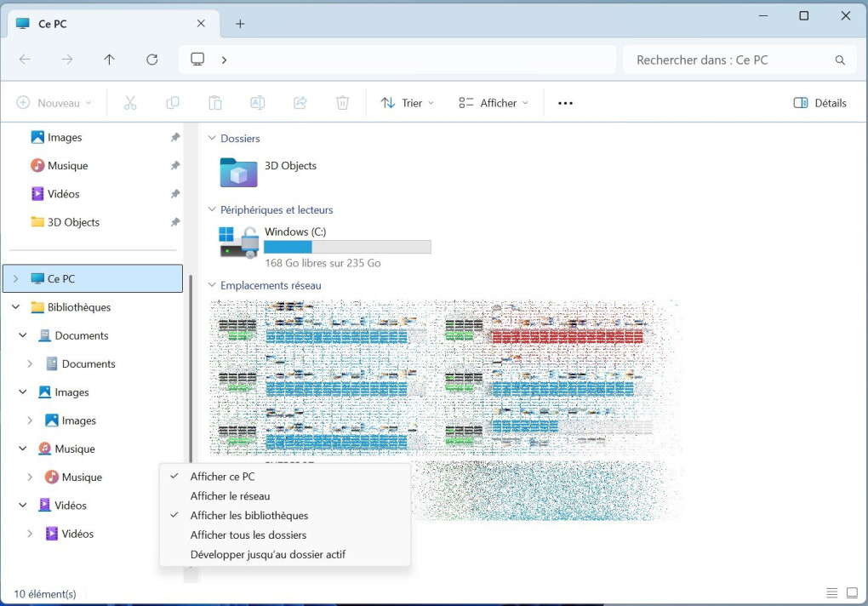The height and width of the screenshot is (606, 868).
Task: Click the Delete trash icon
Action: point(343,103)
